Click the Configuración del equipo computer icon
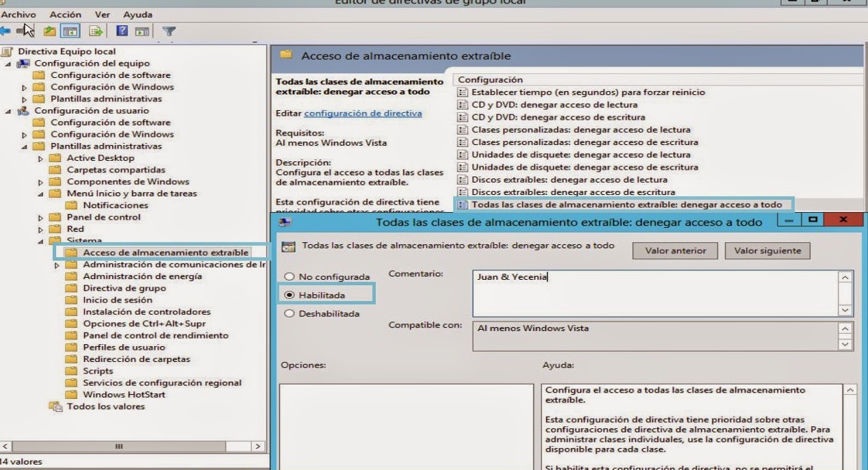 [24, 63]
